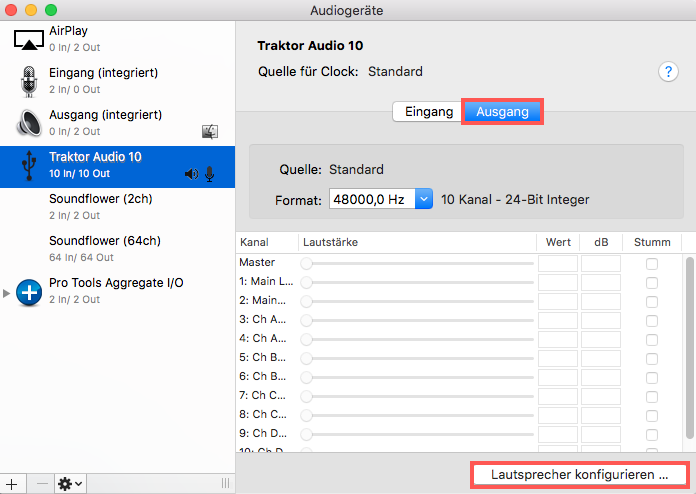Image resolution: width=696 pixels, height=494 pixels.
Task: Click the Master volume slider
Action: pyautogui.click(x=417, y=264)
